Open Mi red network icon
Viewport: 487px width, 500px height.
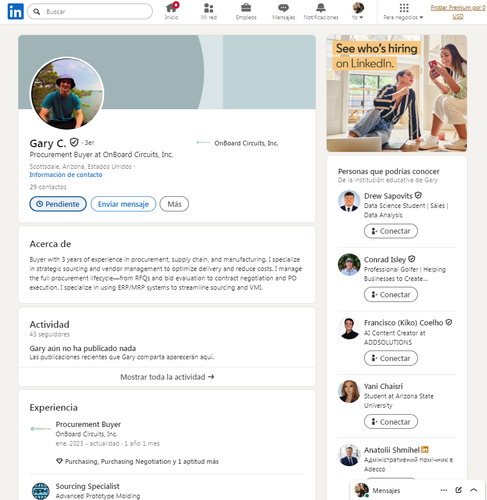click(209, 11)
